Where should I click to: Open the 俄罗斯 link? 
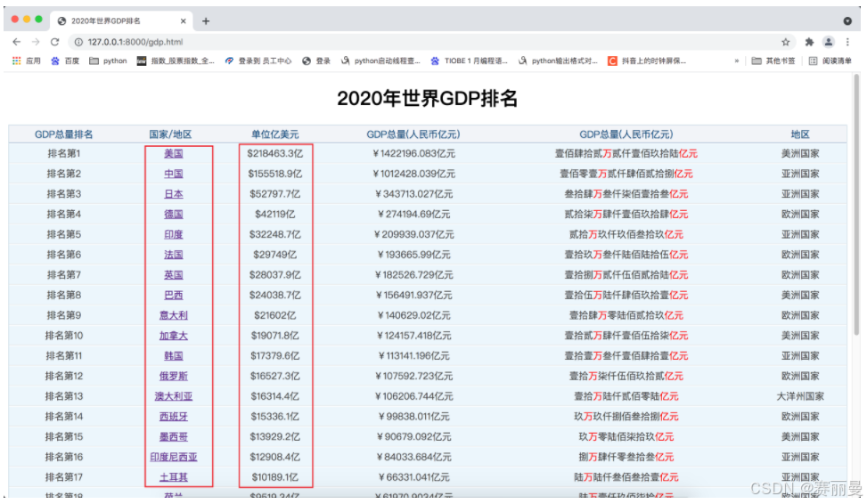(x=174, y=377)
